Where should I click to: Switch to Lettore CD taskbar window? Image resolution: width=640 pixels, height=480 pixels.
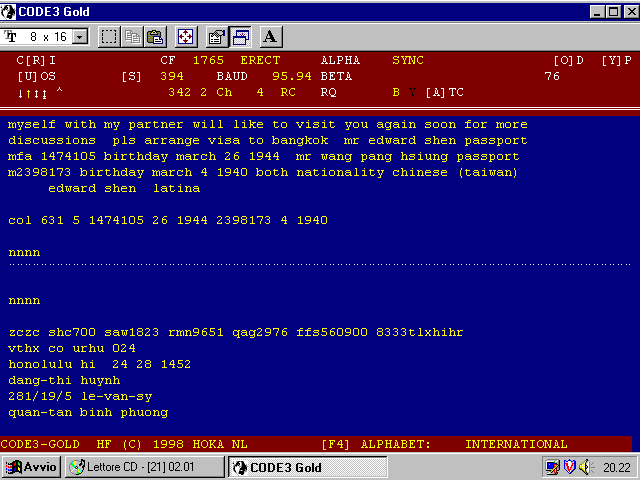coord(145,467)
